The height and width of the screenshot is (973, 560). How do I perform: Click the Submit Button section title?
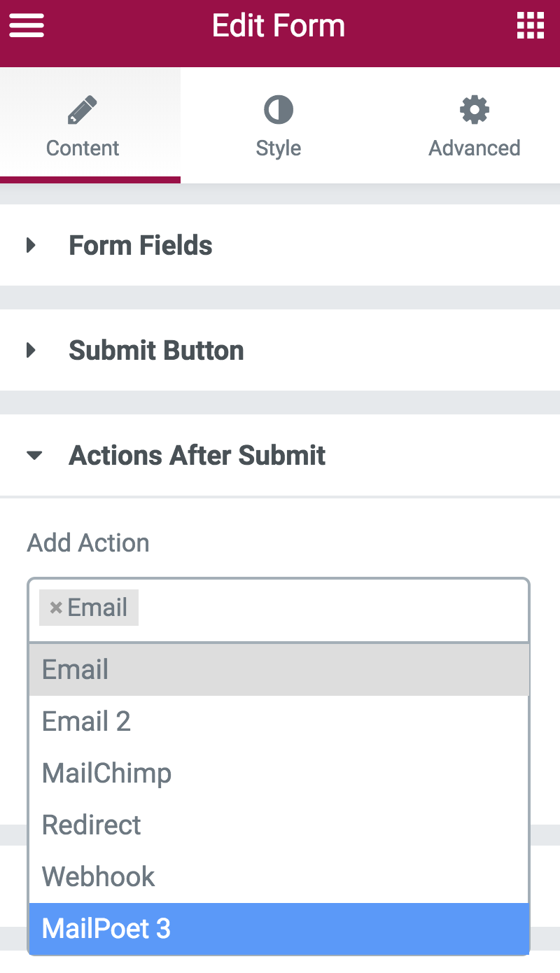[x=156, y=351]
